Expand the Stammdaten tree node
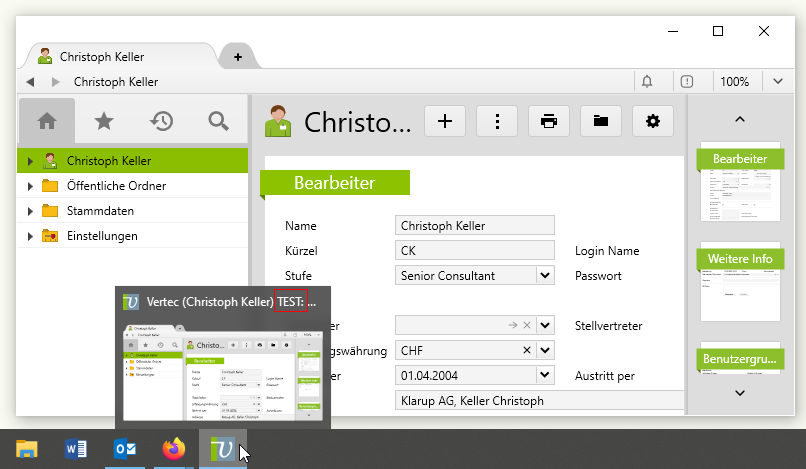Screen dimensions: 806x469 click(x=30, y=211)
